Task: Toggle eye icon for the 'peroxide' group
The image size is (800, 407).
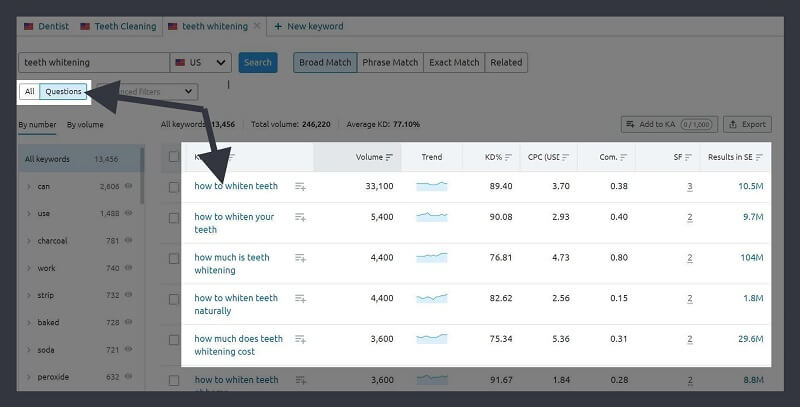Action: click(129, 376)
